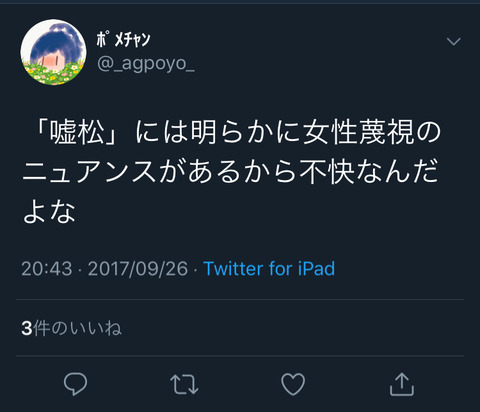Tap the word 不快 in the tweet body
480x412 pixels.
(x=327, y=172)
